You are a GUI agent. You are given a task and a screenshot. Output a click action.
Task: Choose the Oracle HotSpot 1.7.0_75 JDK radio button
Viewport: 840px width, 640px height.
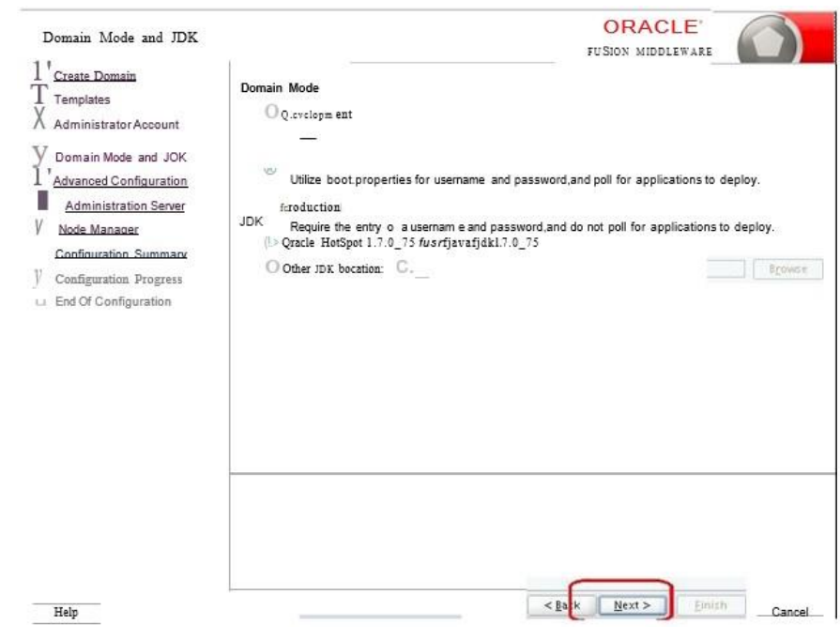pyautogui.click(x=271, y=243)
